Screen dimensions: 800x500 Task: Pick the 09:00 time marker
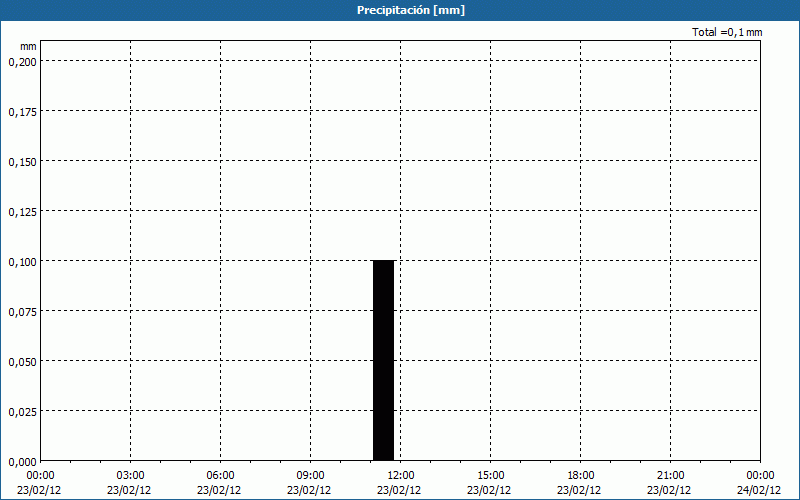point(310,475)
